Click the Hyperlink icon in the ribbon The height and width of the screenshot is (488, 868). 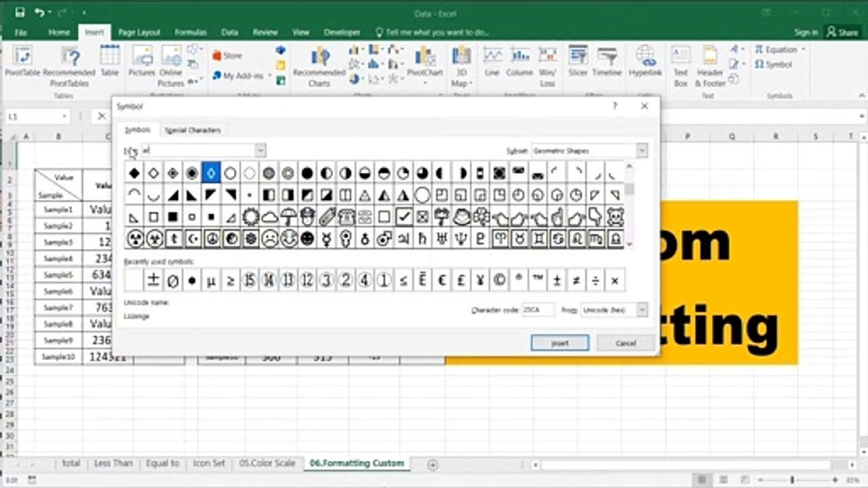(x=646, y=61)
